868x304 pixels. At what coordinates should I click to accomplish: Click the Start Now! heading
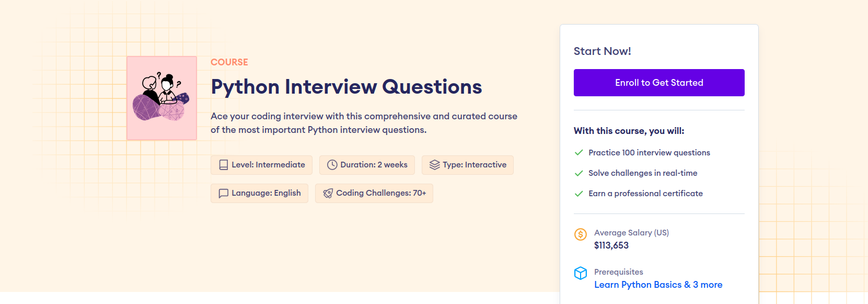(x=602, y=51)
